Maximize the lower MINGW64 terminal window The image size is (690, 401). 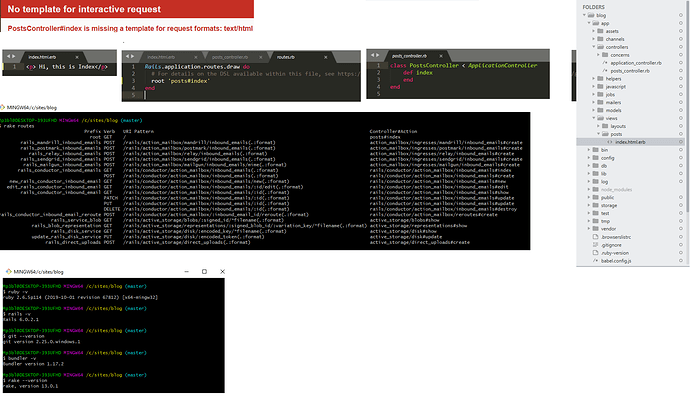point(204,272)
